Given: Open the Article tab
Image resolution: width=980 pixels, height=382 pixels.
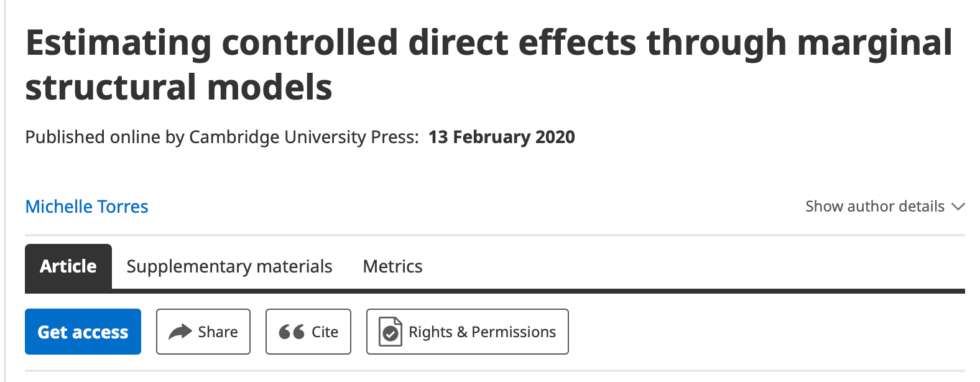Looking at the screenshot, I should [x=68, y=266].
